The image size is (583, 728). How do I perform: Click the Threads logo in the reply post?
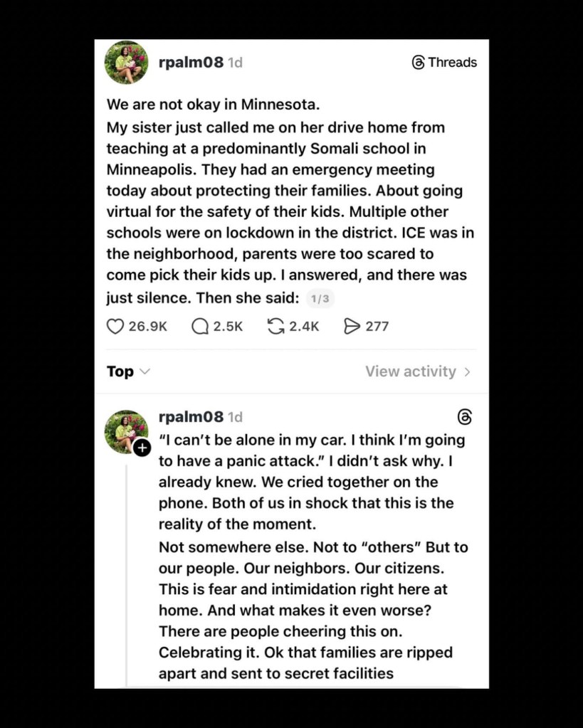pos(465,417)
